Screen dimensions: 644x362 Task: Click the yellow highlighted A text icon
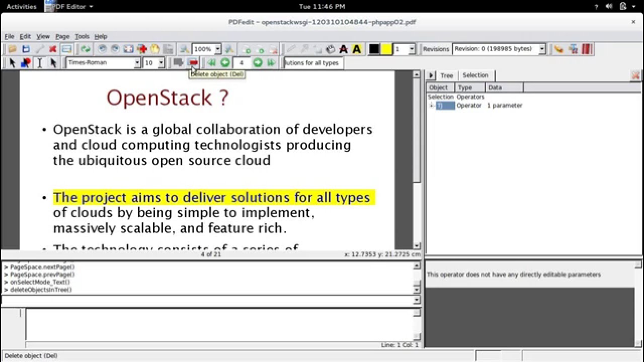coord(357,49)
